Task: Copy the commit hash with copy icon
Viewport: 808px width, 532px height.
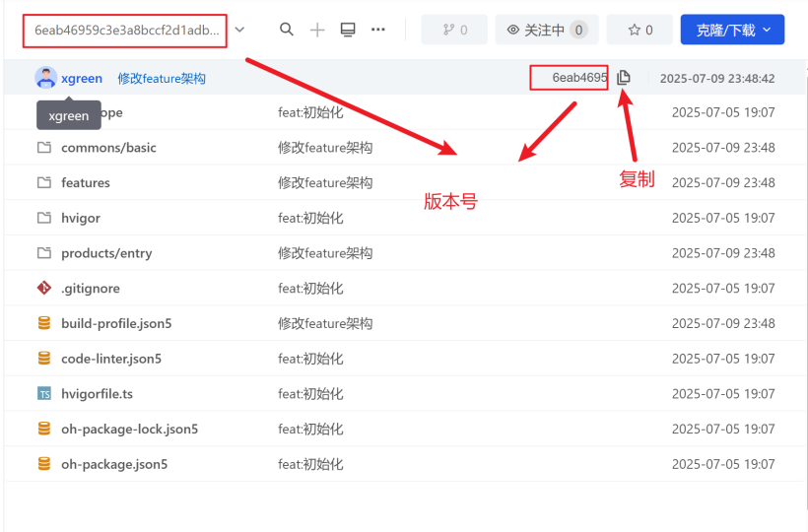Action: 624,78
